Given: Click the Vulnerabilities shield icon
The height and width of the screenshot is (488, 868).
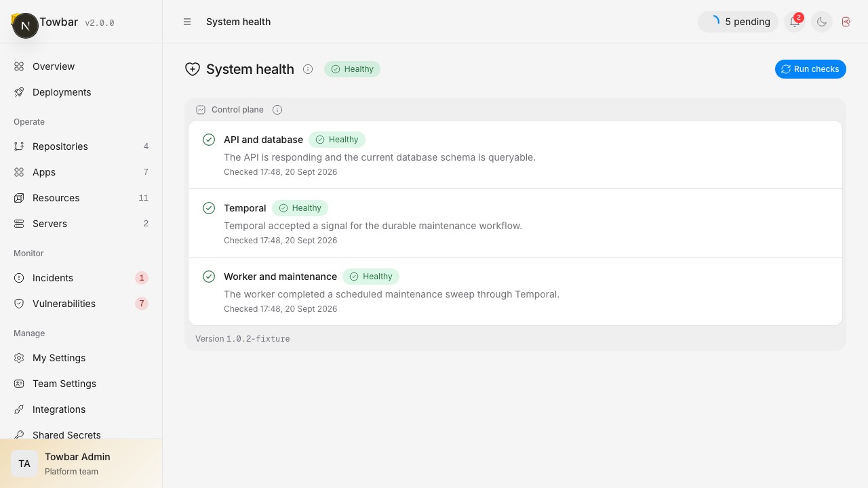Looking at the screenshot, I should pyautogui.click(x=19, y=304).
